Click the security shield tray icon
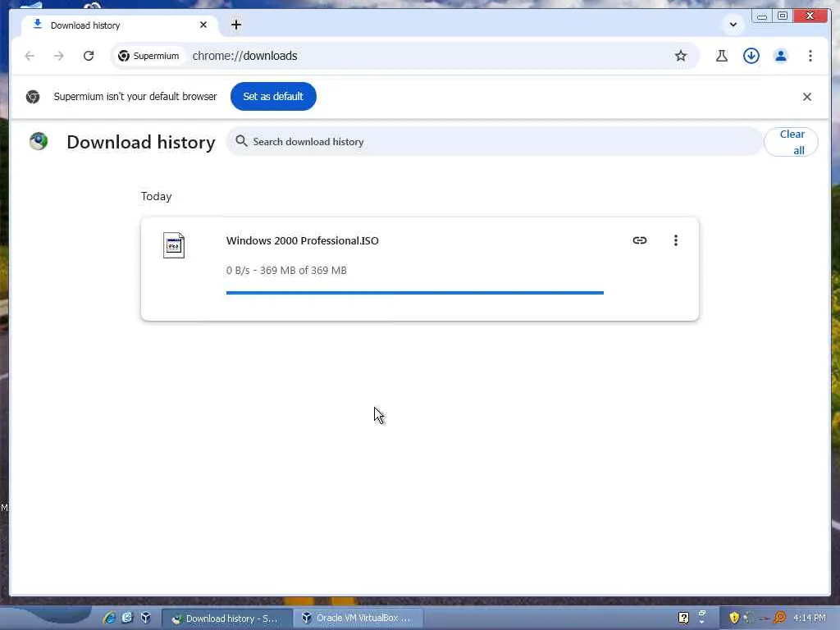This screenshot has height=630, width=840. pos(734,618)
